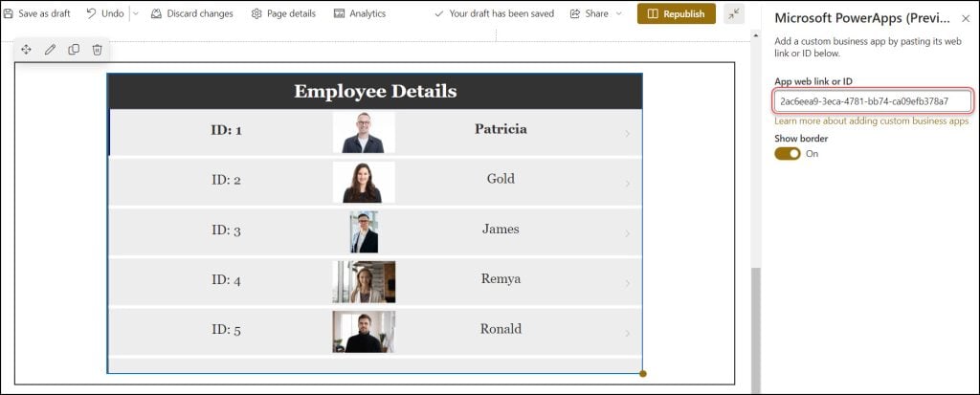This screenshot has width=980, height=395.
Task: Click the Delete web part trash icon
Action: (97, 50)
